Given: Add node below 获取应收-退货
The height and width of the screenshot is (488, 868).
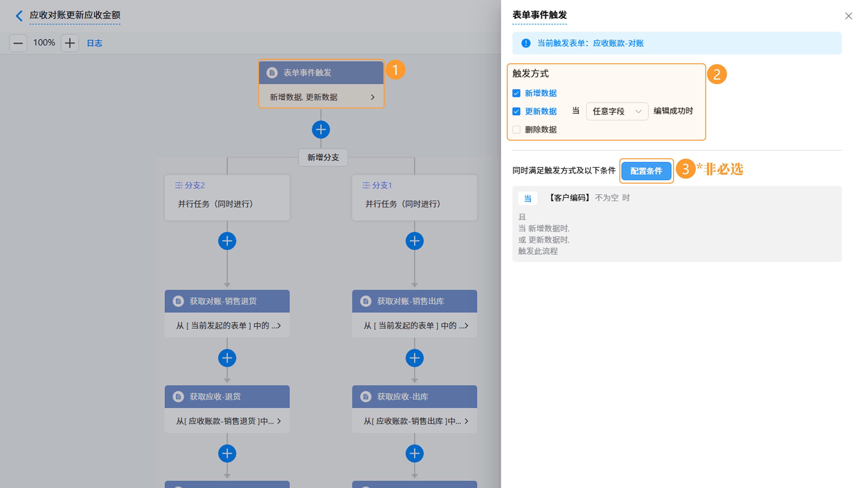Looking at the screenshot, I should 227,454.
